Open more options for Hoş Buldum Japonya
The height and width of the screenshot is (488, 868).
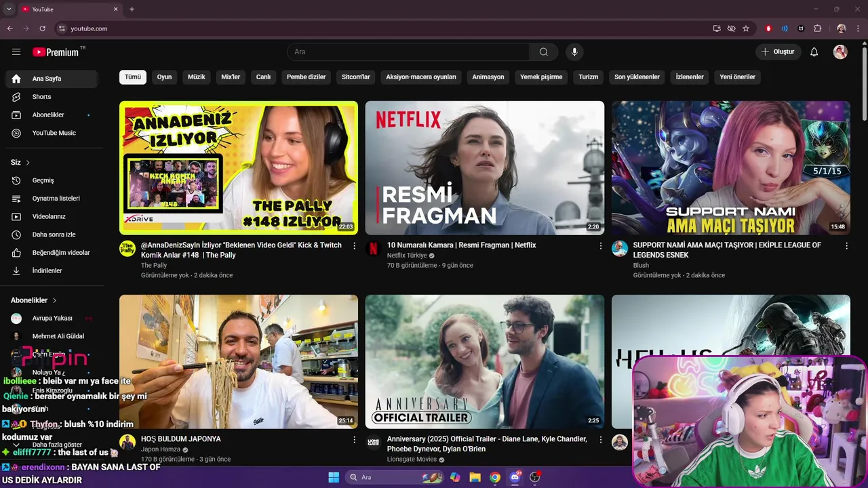point(354,440)
